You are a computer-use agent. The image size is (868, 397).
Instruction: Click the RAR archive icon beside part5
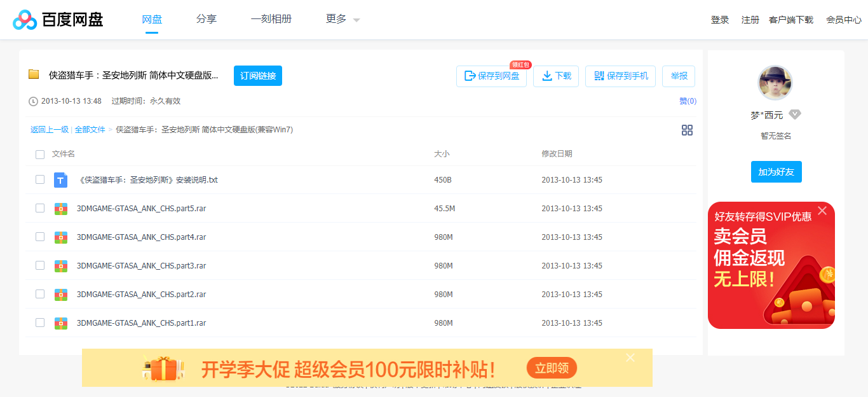(x=60, y=208)
